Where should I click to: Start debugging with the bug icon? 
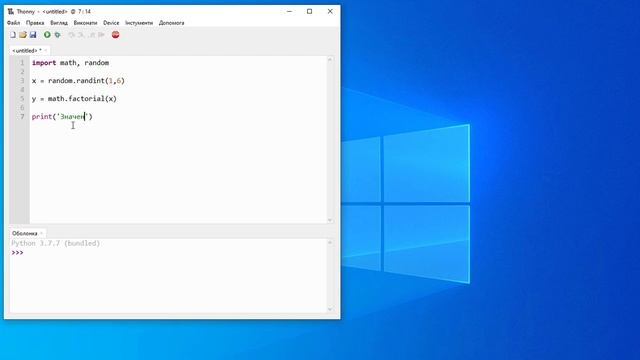[x=58, y=35]
